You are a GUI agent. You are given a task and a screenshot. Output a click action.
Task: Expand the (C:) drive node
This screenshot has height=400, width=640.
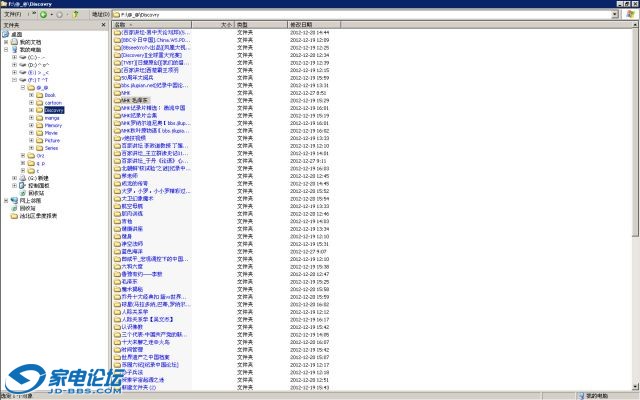point(14,57)
